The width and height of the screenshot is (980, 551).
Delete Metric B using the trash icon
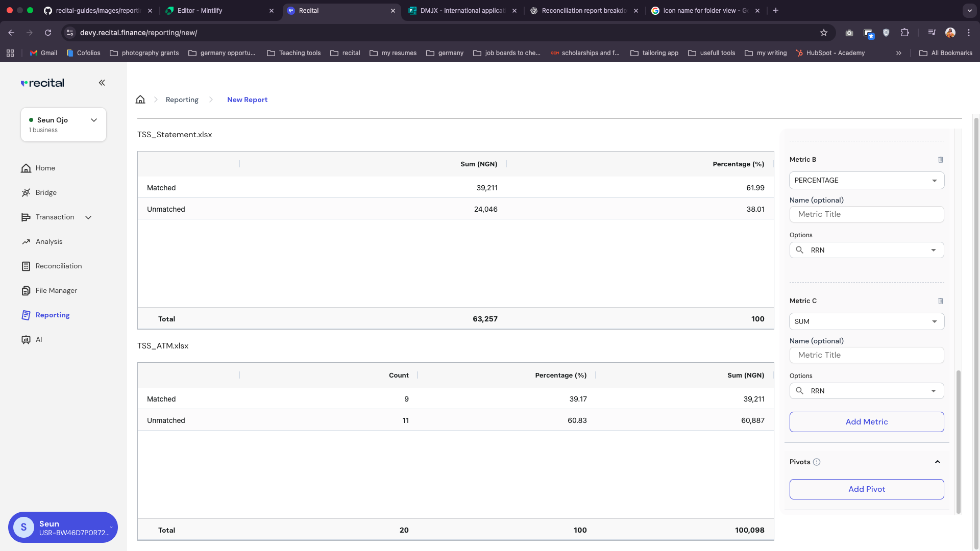[941, 160]
